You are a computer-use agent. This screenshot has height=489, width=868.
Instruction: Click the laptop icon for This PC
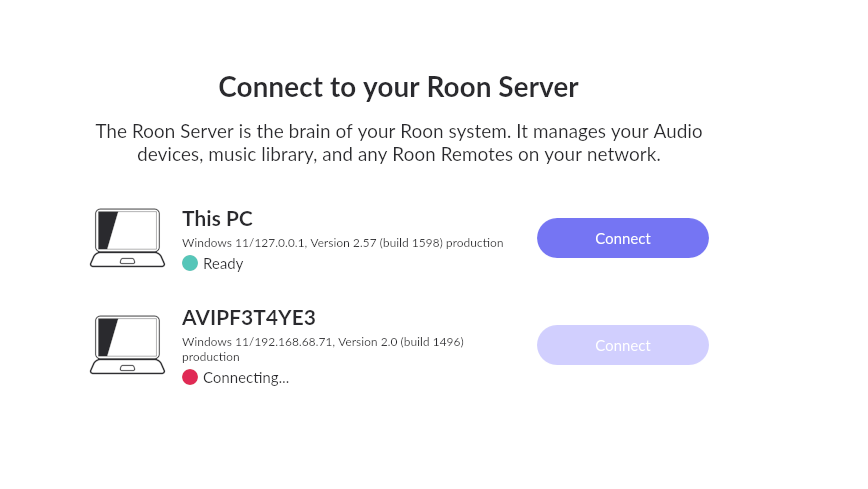[127, 238]
